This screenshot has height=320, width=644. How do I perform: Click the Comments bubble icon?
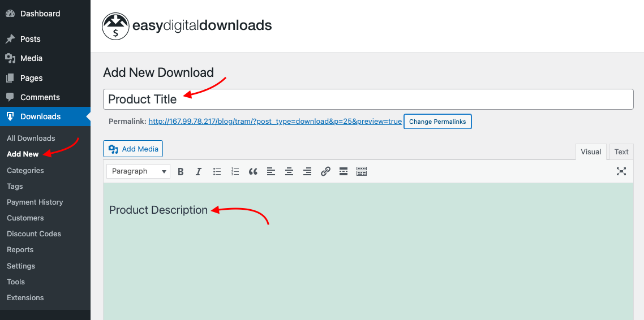[10, 97]
